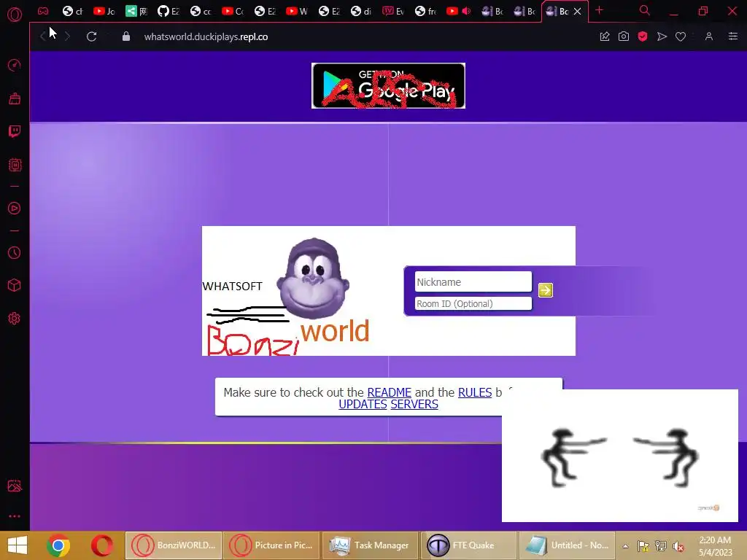Open the README link
The image size is (747, 560).
[390, 392]
